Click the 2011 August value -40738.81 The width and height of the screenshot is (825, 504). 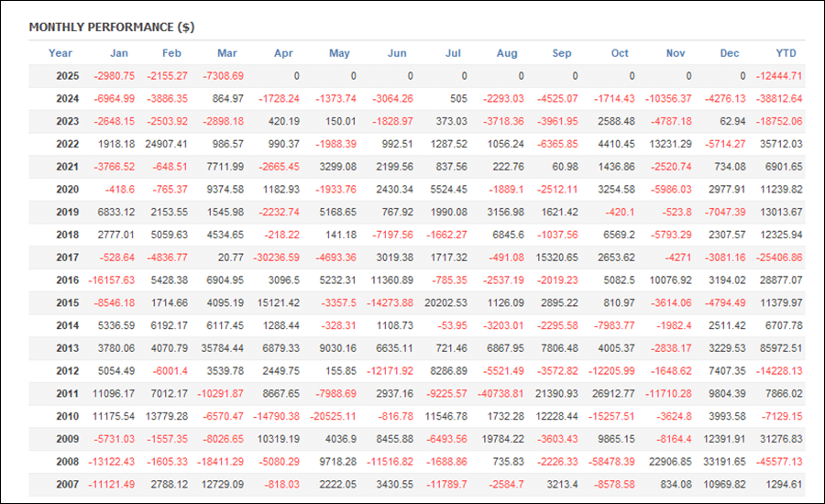[x=500, y=392]
